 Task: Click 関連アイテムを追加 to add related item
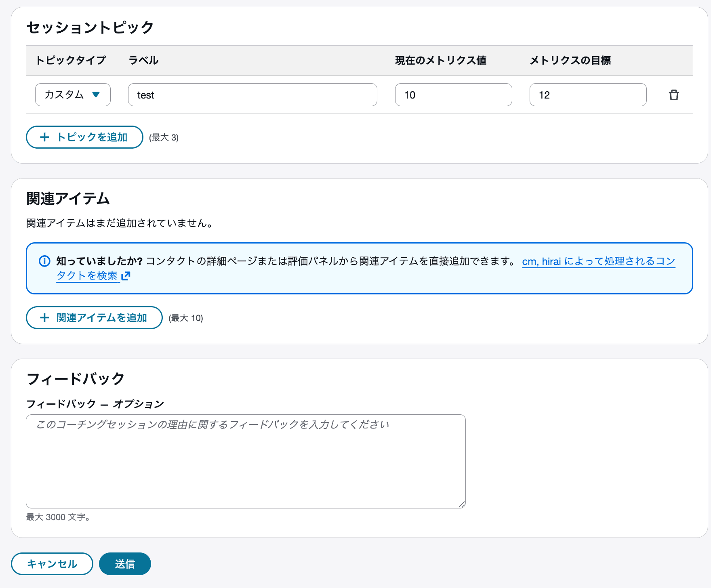[94, 317]
